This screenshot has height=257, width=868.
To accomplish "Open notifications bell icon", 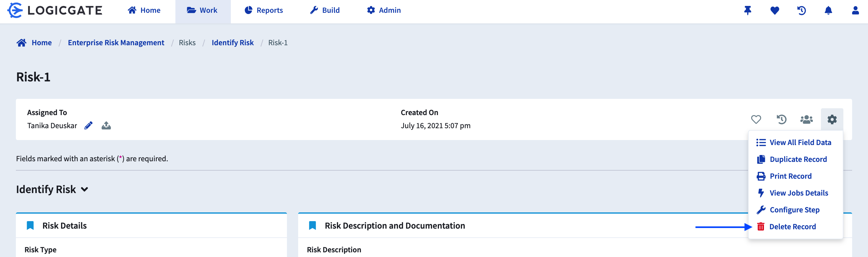I will click(x=828, y=11).
